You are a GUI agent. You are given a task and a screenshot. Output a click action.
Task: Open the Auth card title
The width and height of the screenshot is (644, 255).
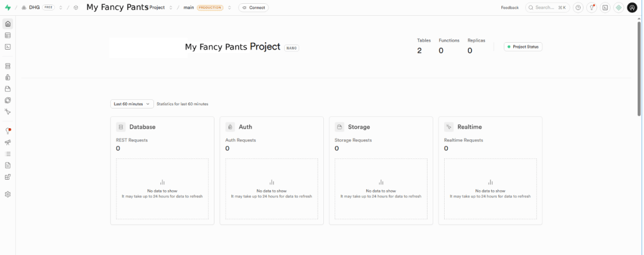point(246,127)
